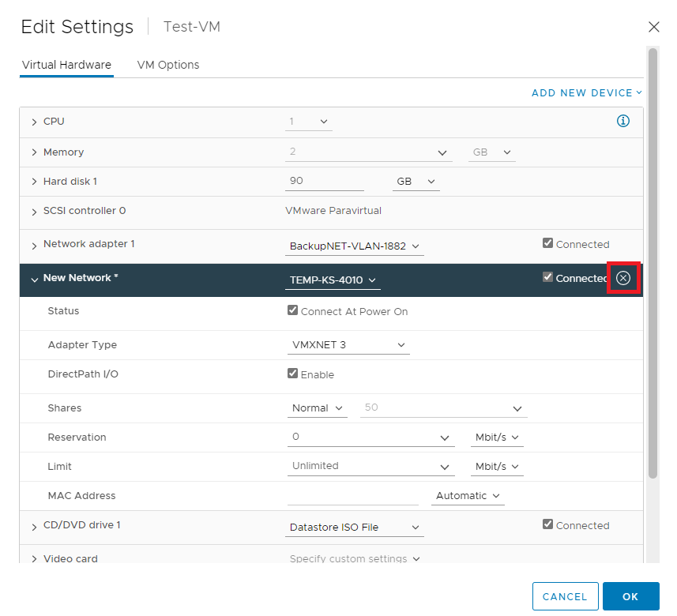This screenshot has width=677, height=616.
Task: Expand Hard disk 1 details
Action: click(x=34, y=182)
